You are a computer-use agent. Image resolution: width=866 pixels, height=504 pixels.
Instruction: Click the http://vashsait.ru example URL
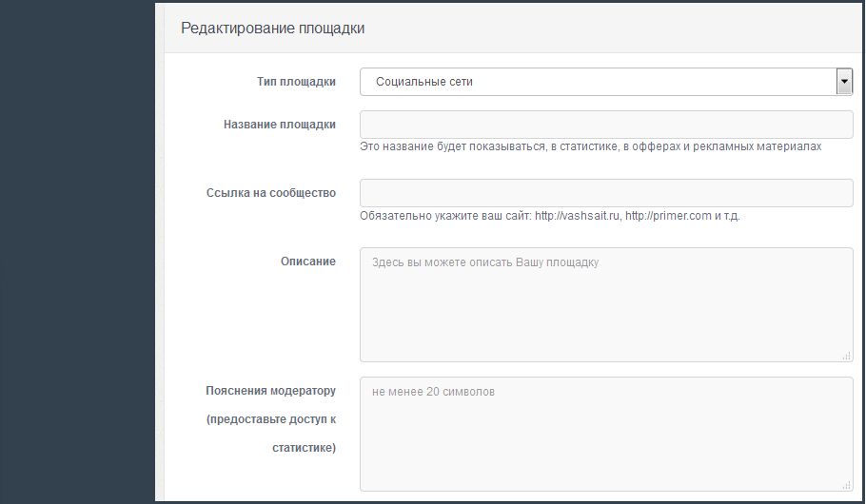pos(578,216)
